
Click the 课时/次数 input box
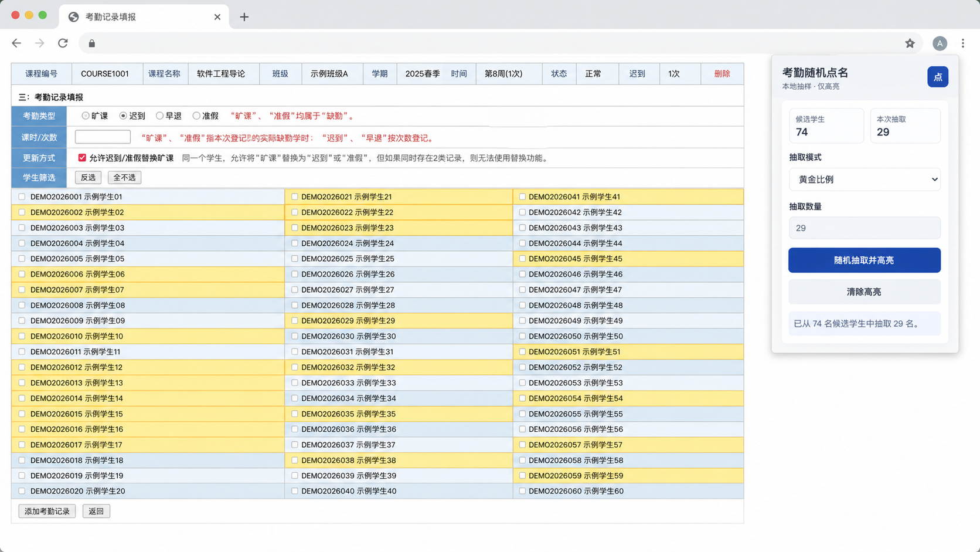(x=103, y=137)
